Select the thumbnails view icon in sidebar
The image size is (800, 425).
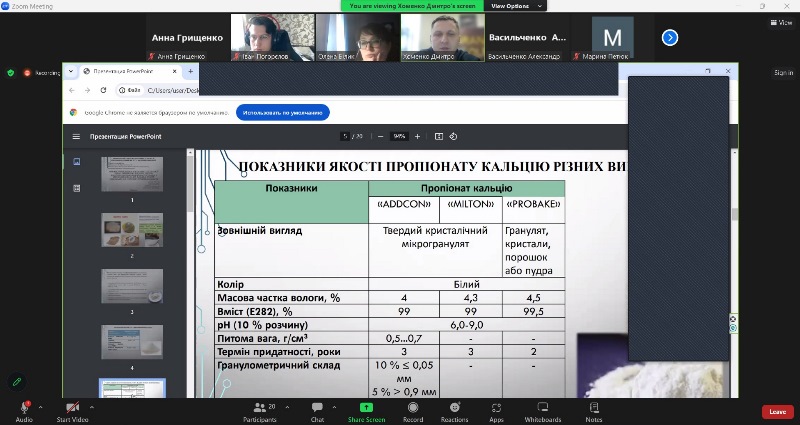(x=77, y=162)
